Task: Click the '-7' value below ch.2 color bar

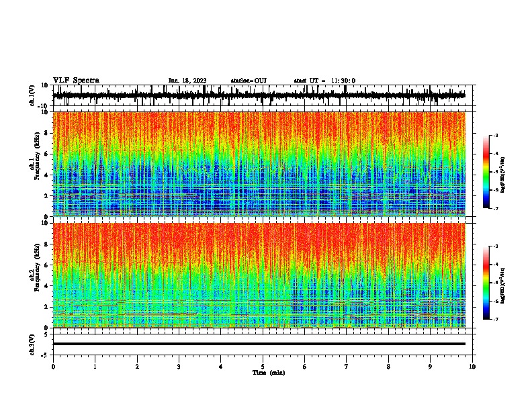Action: point(496,319)
